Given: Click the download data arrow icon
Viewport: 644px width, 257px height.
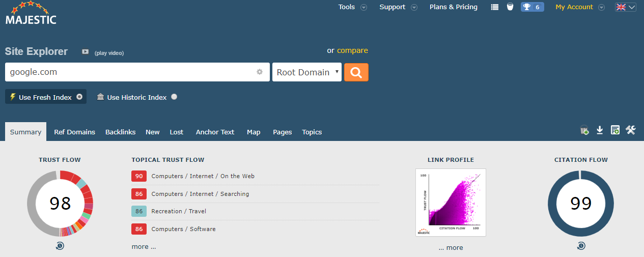Looking at the screenshot, I should pos(600,131).
